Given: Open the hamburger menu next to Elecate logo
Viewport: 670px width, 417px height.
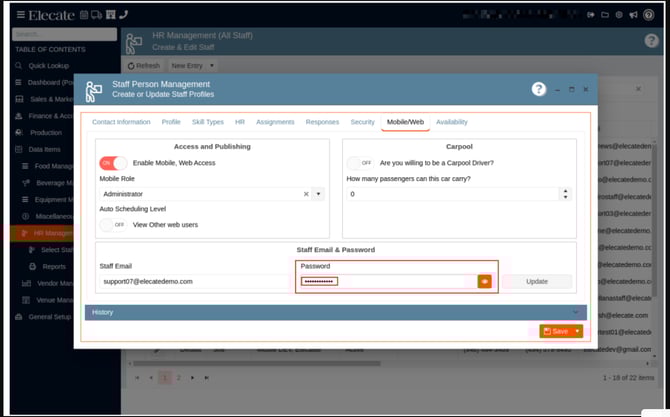Looking at the screenshot, I should click(21, 14).
